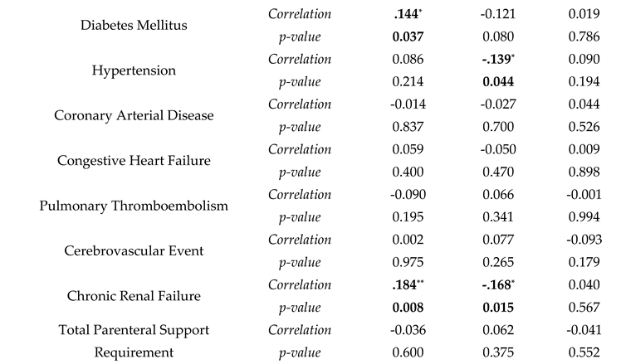This screenshot has width=626, height=364.
Task: Select the Total Parenteral Support label
Action: tap(134, 330)
